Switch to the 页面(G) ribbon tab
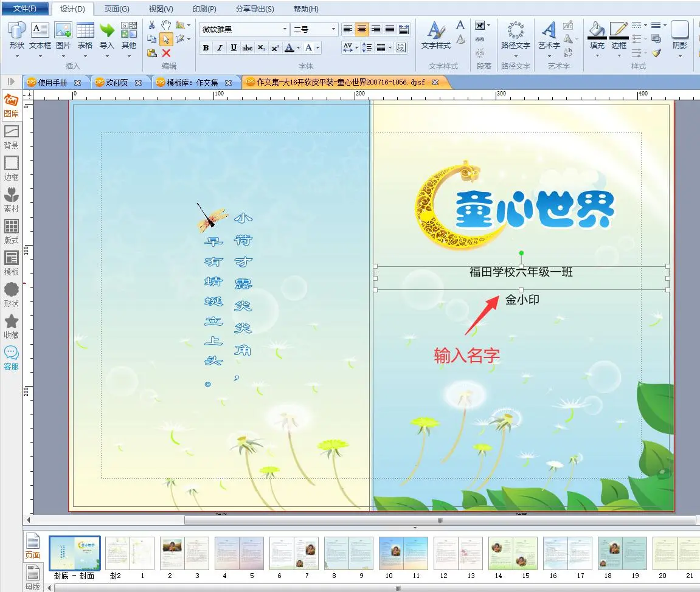Image resolution: width=700 pixels, height=592 pixels. tap(117, 9)
